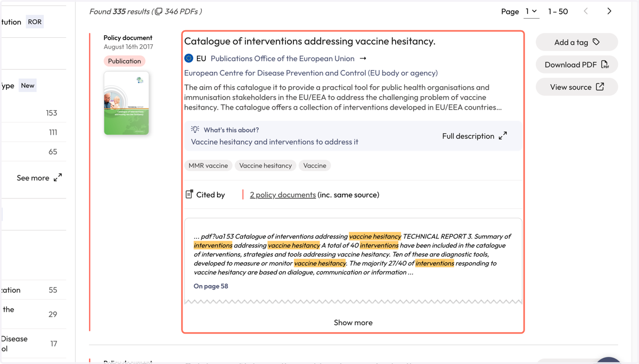Select the MMR vaccine tag
639x364 pixels.
click(x=208, y=166)
